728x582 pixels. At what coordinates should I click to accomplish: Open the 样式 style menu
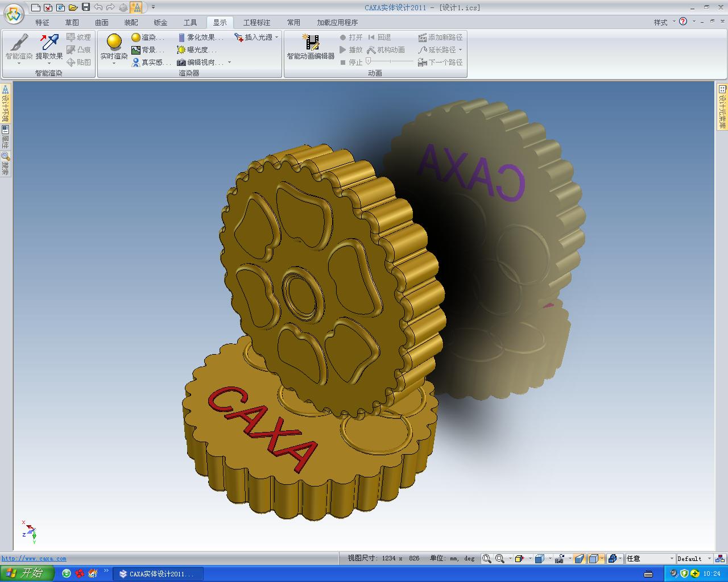coord(664,22)
